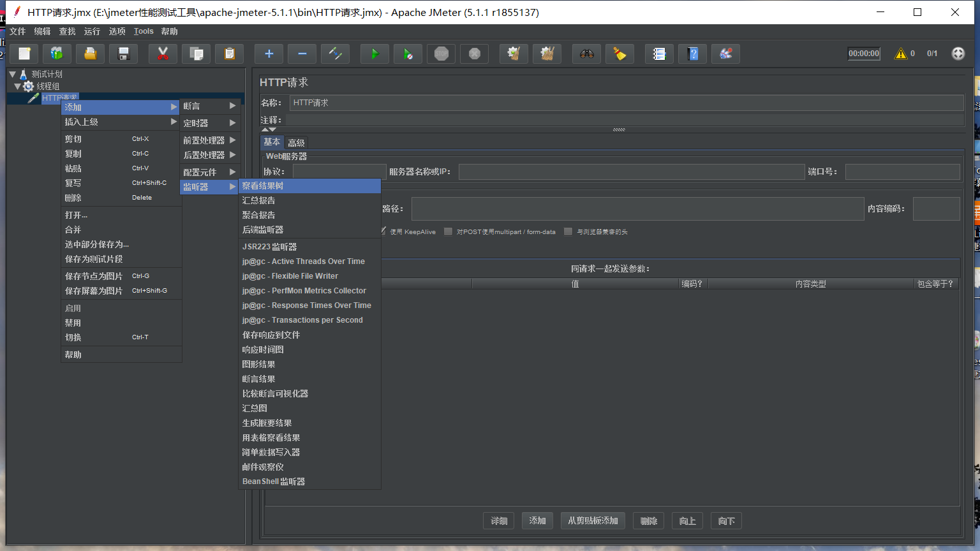The width and height of the screenshot is (980, 551).
Task: Click the rightmost toolbar icon after Help
Action: pos(726,54)
